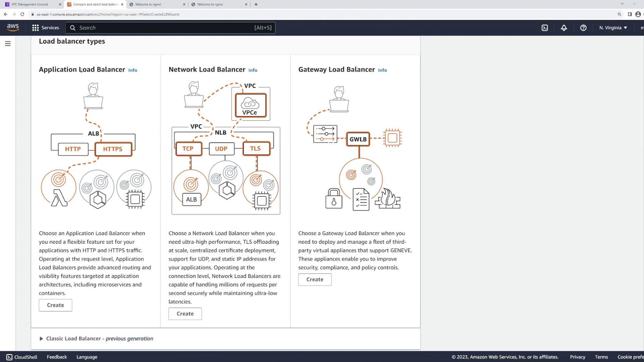Image resolution: width=644 pixels, height=362 pixels.
Task: Open the notifications bell icon
Action: click(x=564, y=28)
